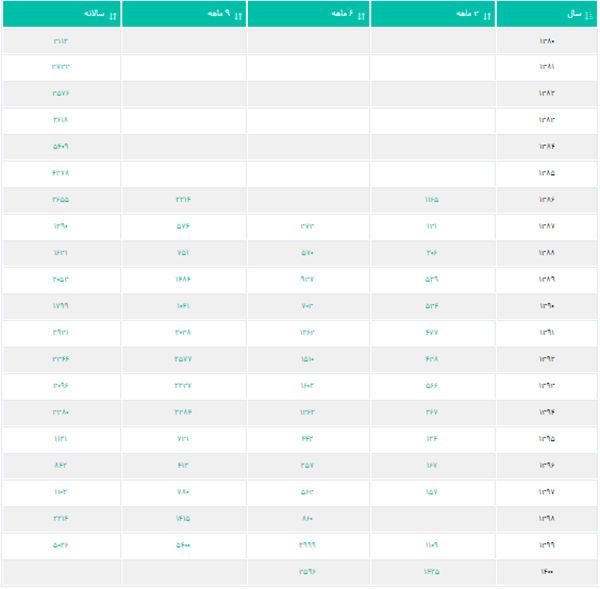
Task: Click the year cell ۱۳۹۵ in the سال column
Action: point(547,438)
